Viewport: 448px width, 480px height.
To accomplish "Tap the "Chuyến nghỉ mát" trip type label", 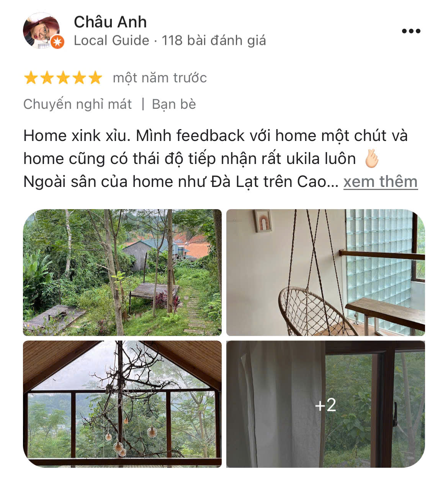I will [x=77, y=104].
